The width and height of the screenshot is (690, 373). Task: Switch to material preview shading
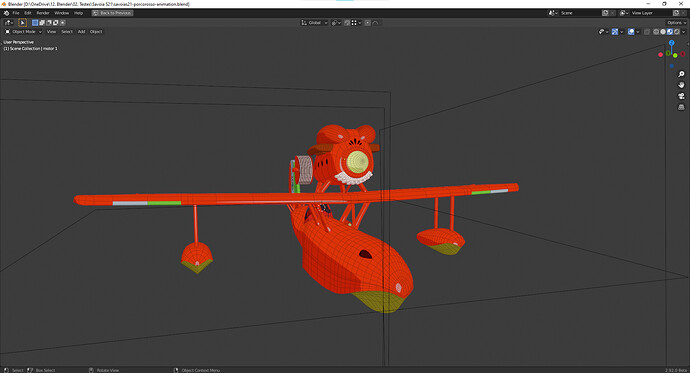tap(670, 32)
